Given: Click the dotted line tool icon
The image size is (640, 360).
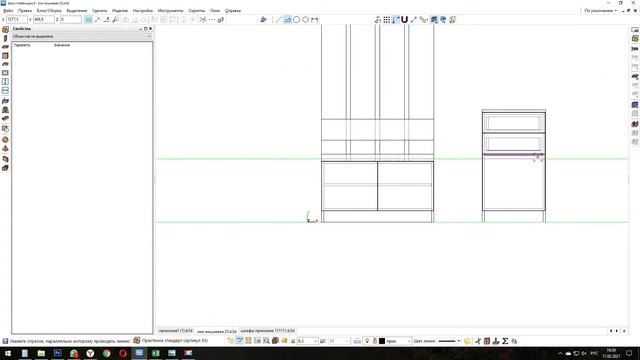Looking at the screenshot, I should [x=211, y=19].
